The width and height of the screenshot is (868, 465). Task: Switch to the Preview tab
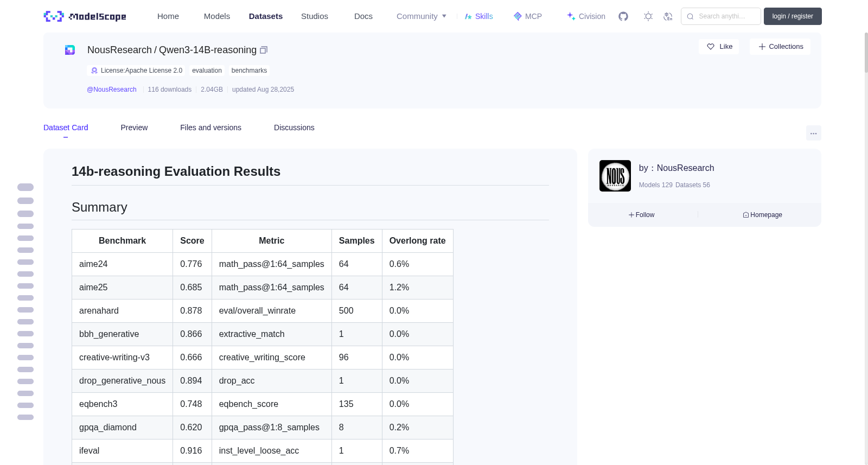134,128
